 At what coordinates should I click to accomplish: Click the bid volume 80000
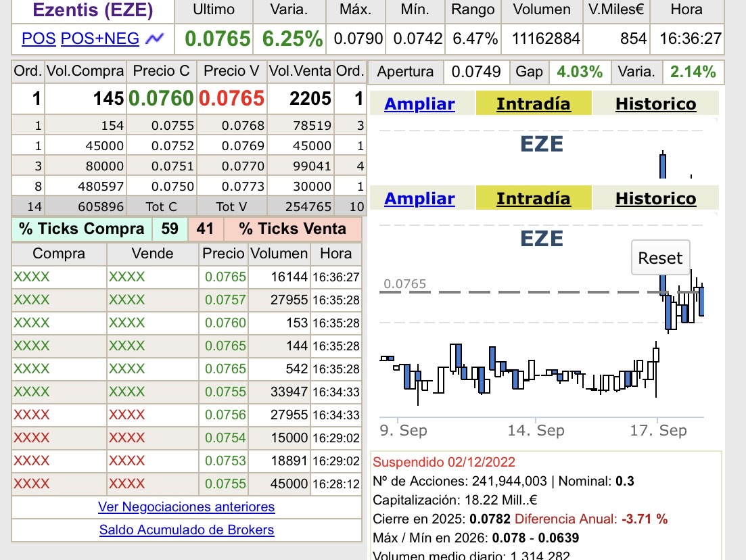[105, 166]
